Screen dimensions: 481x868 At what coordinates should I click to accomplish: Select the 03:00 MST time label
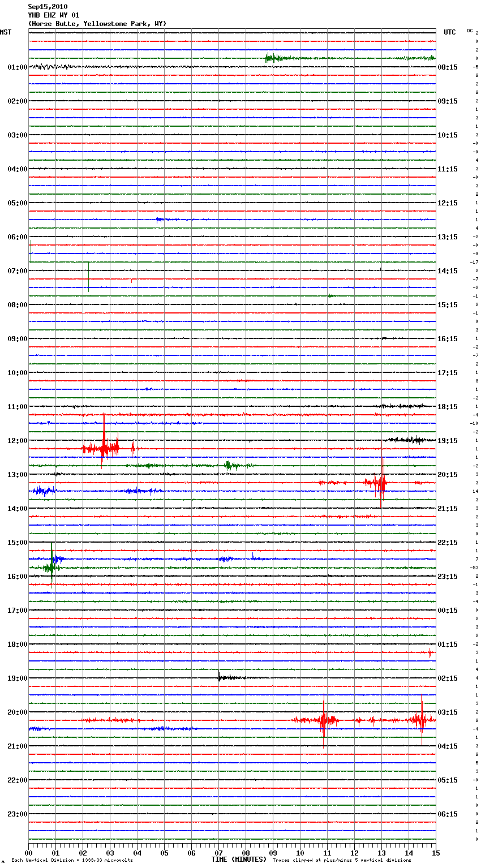[x=18, y=135]
